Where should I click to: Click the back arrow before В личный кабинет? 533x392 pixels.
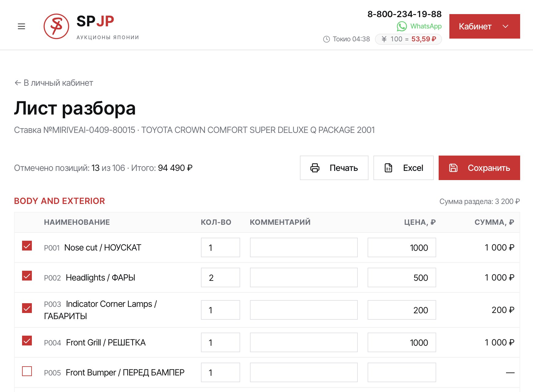coord(18,83)
